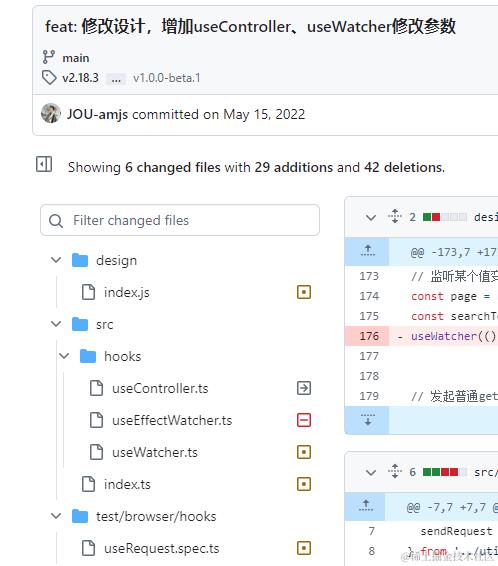498x566 pixels.
Task: Click the modified status icon beside useWatcher.ts
Action: click(304, 452)
